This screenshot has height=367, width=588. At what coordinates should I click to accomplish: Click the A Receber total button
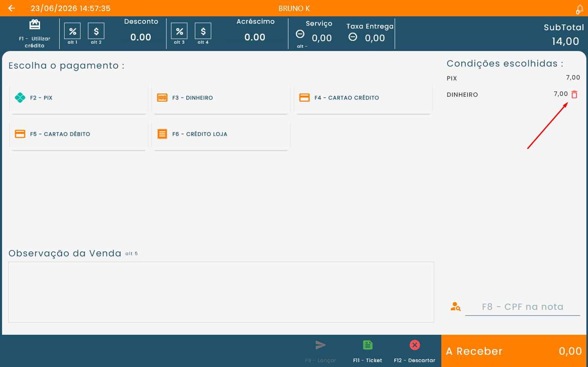(514, 351)
